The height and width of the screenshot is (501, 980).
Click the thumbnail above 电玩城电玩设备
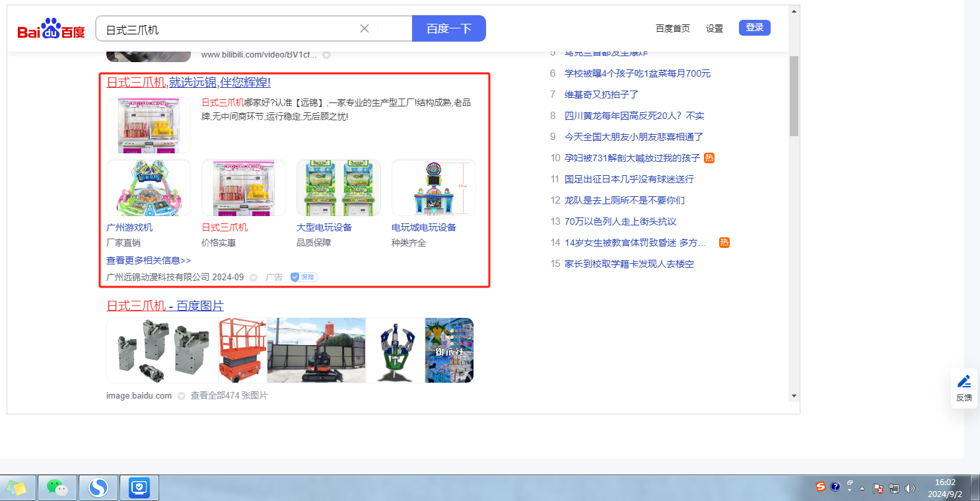[434, 188]
